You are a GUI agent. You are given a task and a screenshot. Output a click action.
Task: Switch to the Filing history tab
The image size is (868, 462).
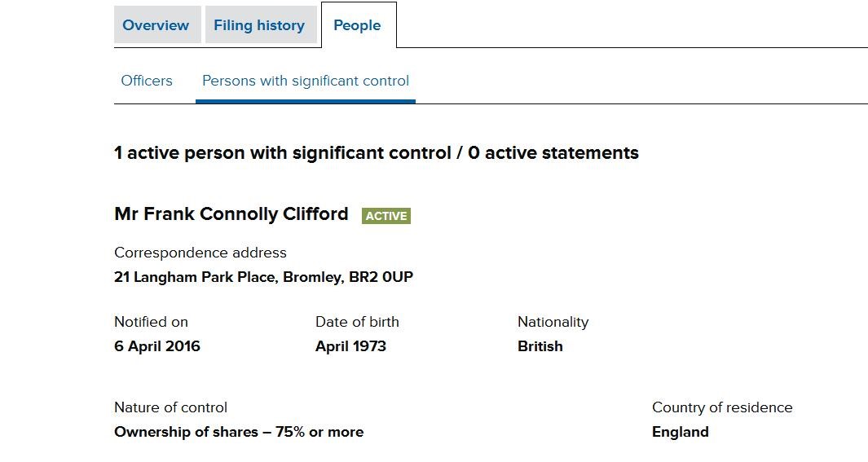tap(259, 25)
